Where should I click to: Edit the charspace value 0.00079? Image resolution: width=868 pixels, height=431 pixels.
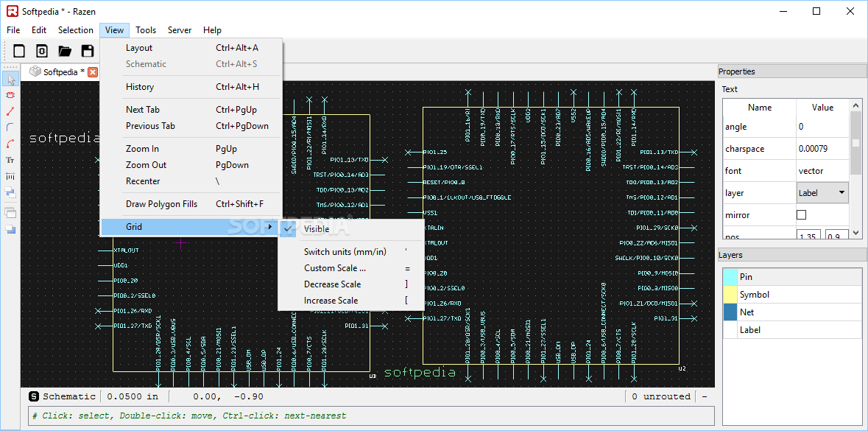point(822,149)
